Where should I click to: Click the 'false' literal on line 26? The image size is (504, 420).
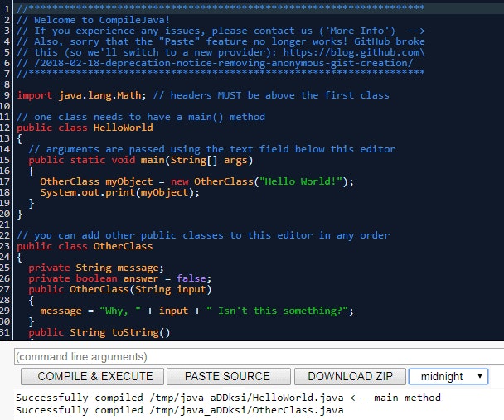click(191, 278)
